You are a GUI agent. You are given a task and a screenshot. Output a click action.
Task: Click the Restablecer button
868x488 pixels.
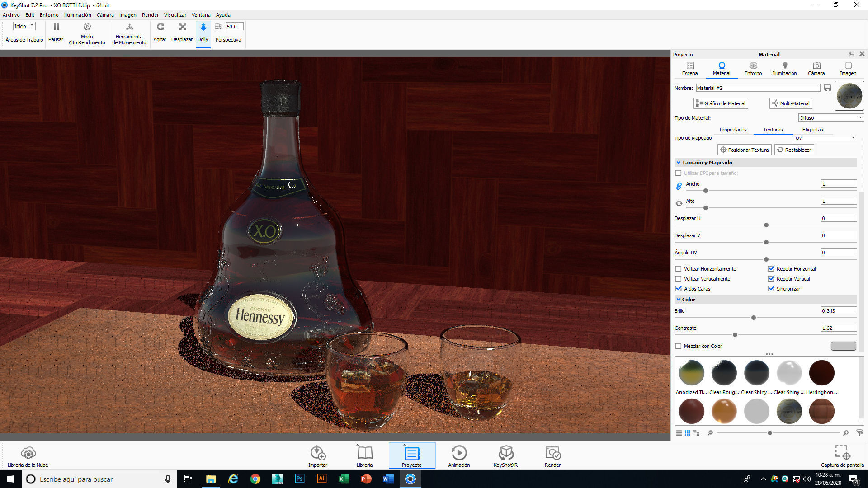click(x=794, y=150)
